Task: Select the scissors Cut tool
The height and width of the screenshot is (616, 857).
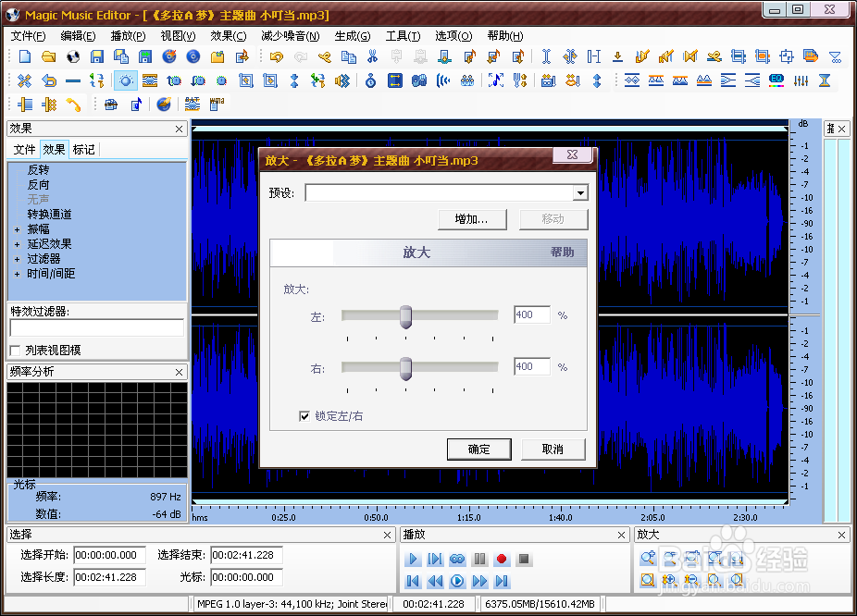Action: coord(373,56)
